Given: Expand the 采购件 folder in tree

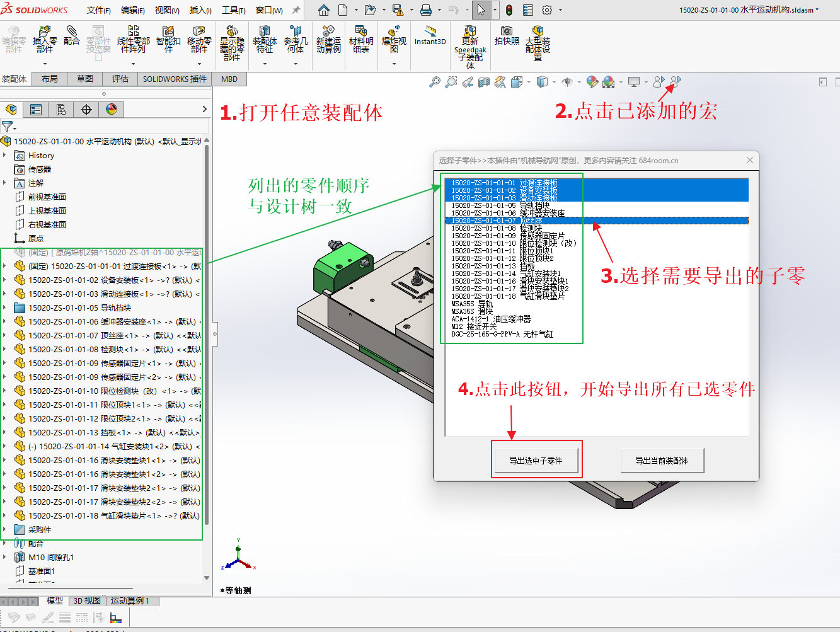Looking at the screenshot, I should pyautogui.click(x=5, y=530).
